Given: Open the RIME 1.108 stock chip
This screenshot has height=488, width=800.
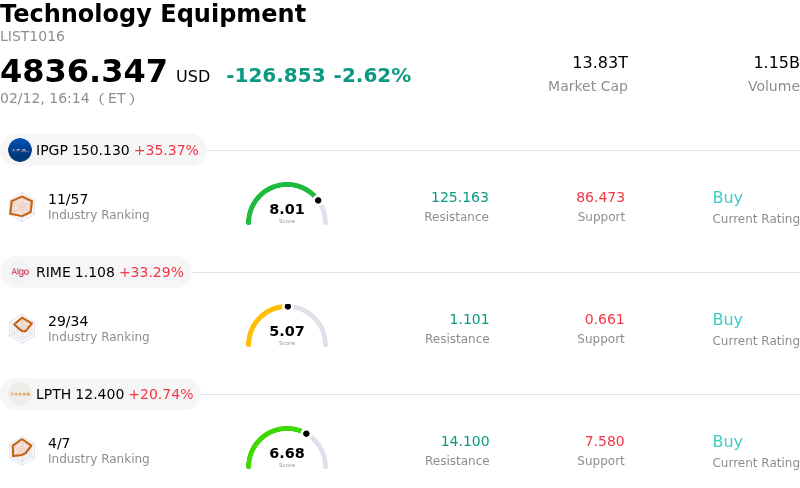Looking at the screenshot, I should click(x=97, y=272).
